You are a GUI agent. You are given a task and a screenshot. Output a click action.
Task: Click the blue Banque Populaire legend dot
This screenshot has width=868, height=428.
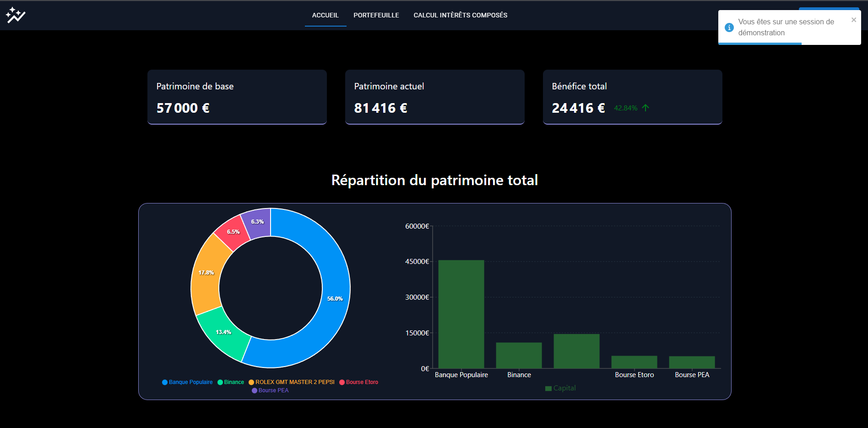click(x=165, y=382)
